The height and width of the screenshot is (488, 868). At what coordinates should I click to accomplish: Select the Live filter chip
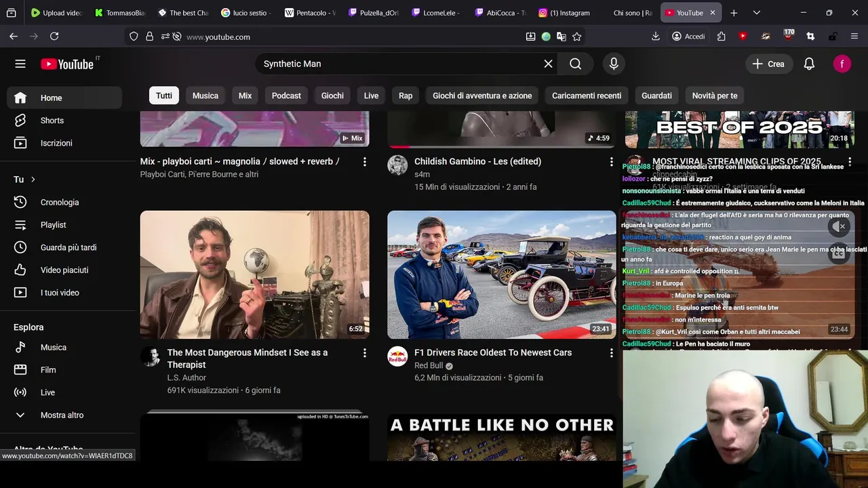pyautogui.click(x=371, y=96)
